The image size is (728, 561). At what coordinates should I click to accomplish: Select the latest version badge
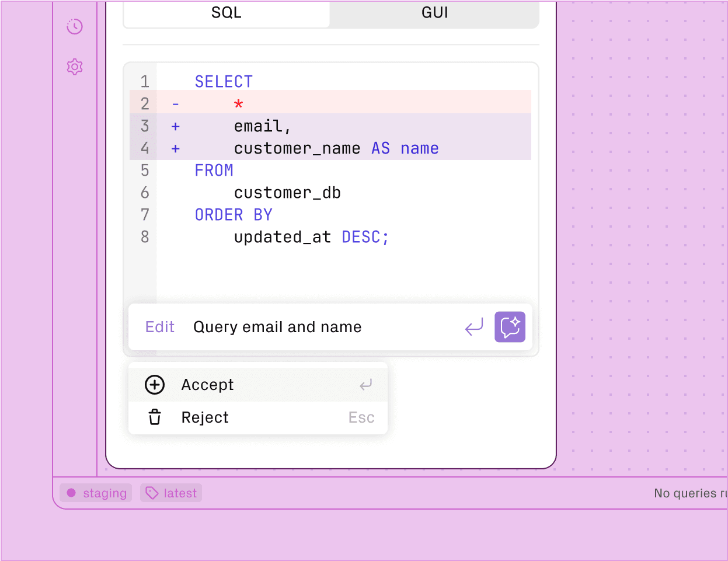(170, 493)
